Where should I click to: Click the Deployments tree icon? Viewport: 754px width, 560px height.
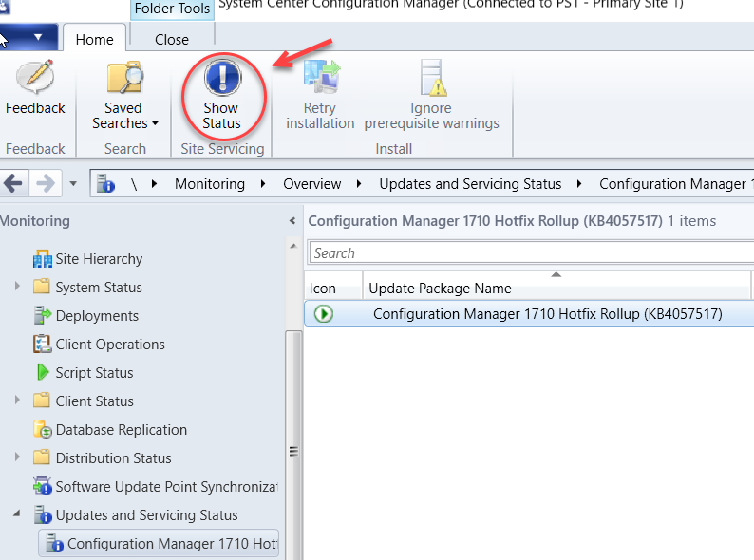pos(43,315)
